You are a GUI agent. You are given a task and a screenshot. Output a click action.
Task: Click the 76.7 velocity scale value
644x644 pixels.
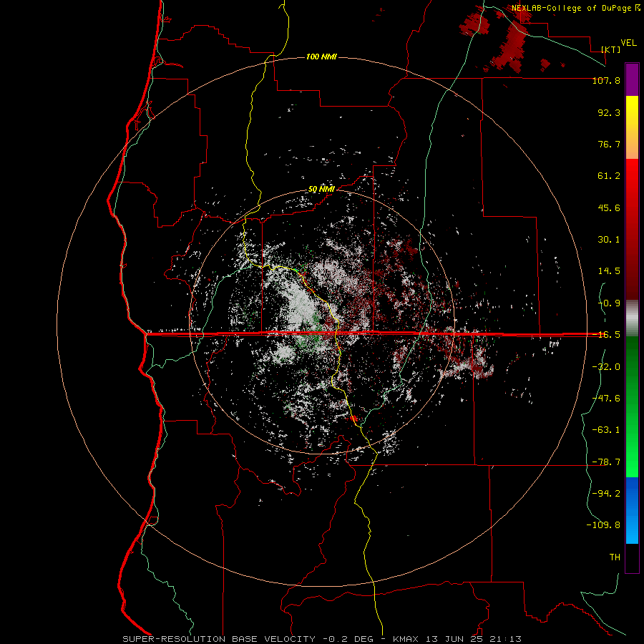point(609,144)
